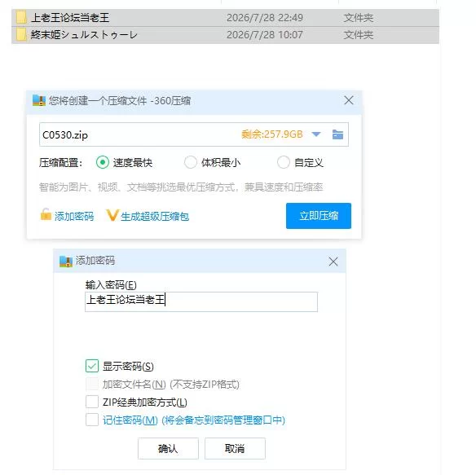Click the 360压缩 app icon in compression dialog title

(x=39, y=100)
